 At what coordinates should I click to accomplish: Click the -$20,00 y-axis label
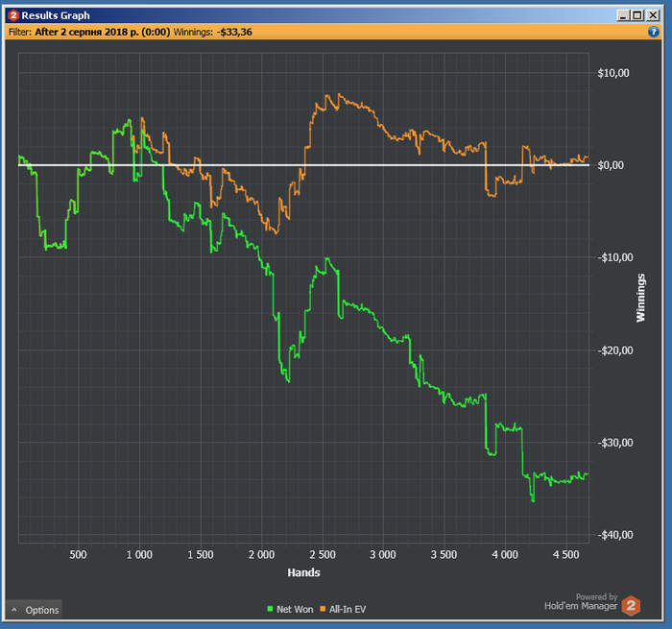(615, 351)
